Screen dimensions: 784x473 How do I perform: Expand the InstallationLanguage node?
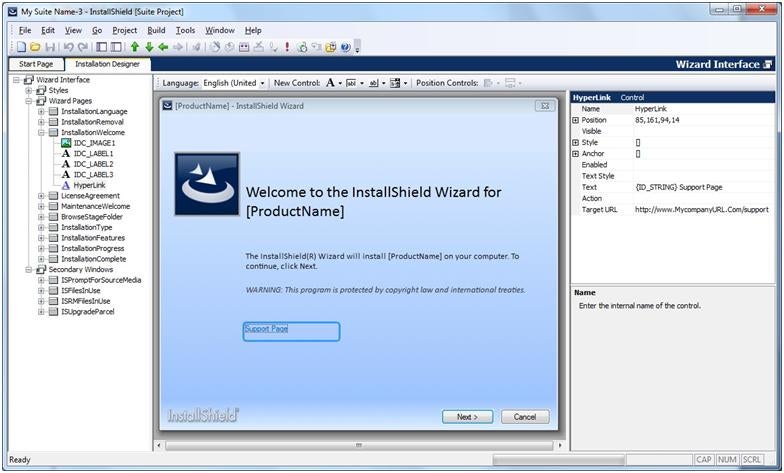[41, 112]
